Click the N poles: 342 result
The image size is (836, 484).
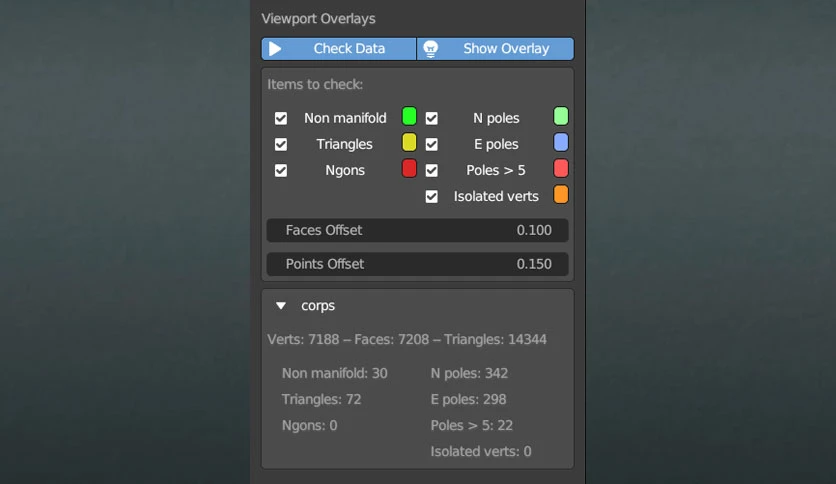(469, 373)
